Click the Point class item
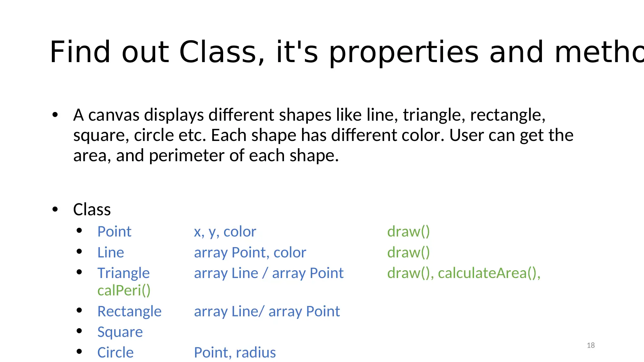Image resolution: width=644 pixels, height=362 pixels. [x=114, y=231]
